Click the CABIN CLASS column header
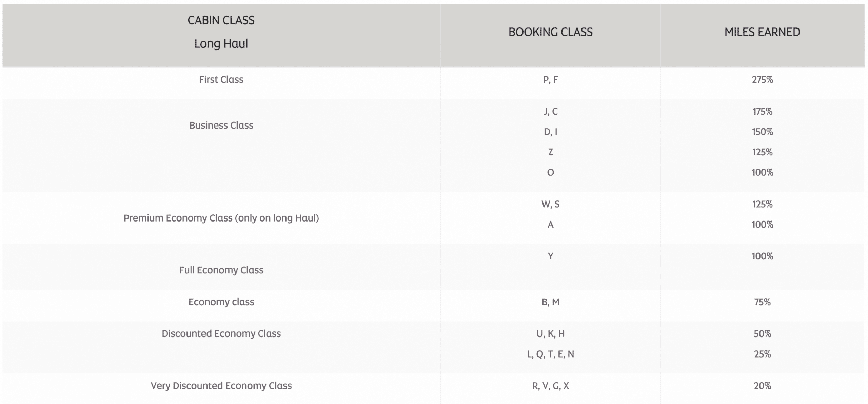Image resolution: width=868 pixels, height=404 pixels. (221, 21)
